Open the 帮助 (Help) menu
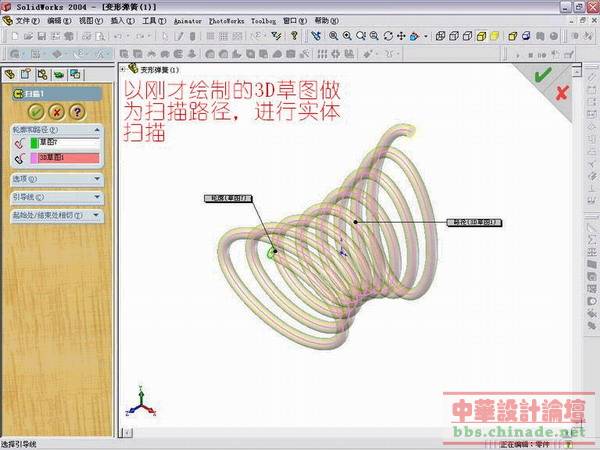The width and height of the screenshot is (600, 450). tap(326, 21)
